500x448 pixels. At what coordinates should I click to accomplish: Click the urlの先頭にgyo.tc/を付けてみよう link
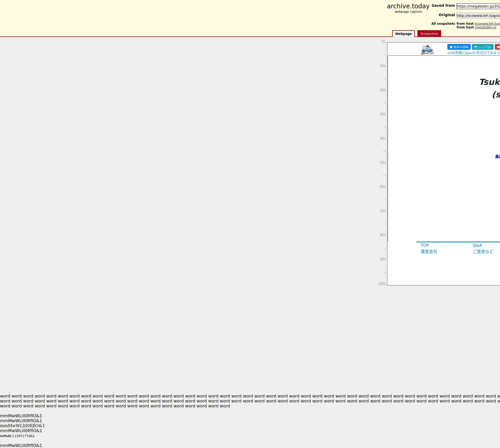473,53
